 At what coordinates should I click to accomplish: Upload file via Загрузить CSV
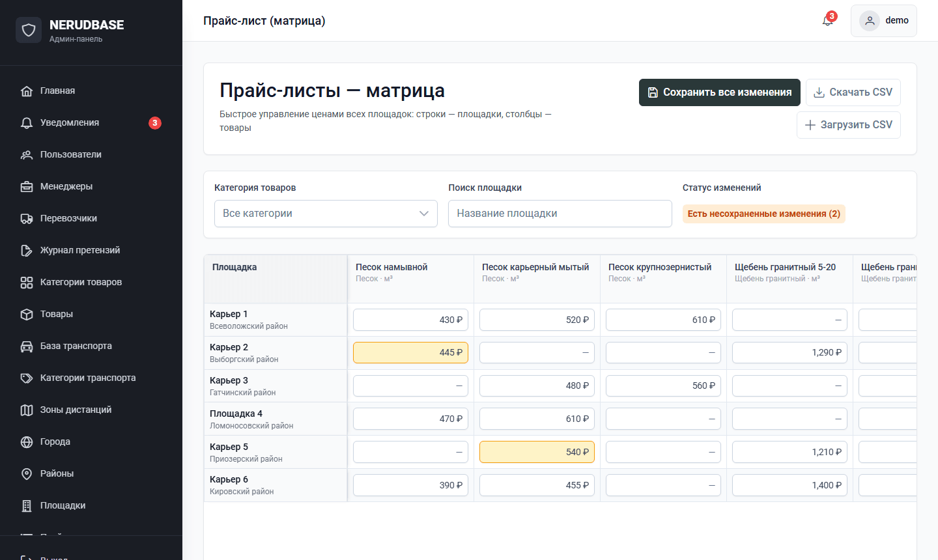coord(849,125)
